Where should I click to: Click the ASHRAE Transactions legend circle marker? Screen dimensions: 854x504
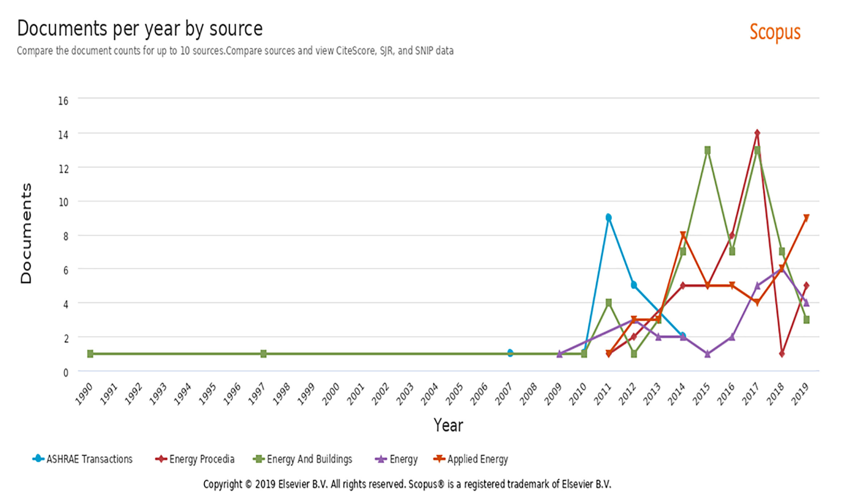[x=38, y=459]
